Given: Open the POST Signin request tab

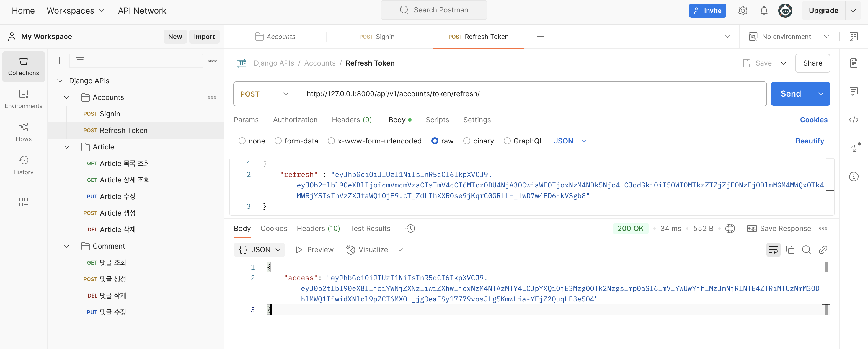Looking at the screenshot, I should click(377, 37).
